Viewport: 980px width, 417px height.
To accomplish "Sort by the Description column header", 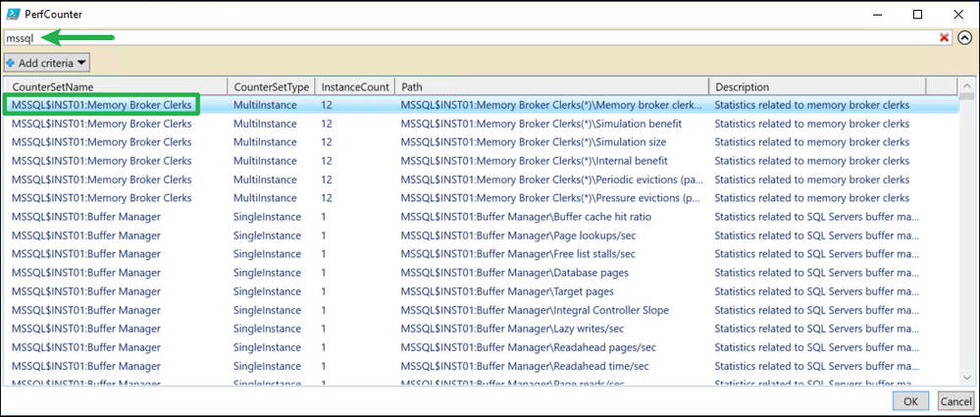I will (817, 87).
